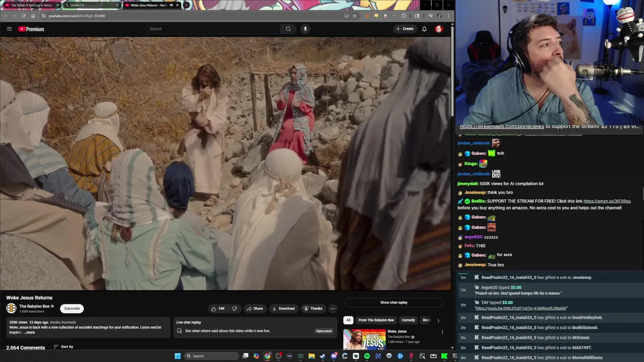This screenshot has height=362, width=644.
Task: Open Chrome from the taskbar
Action: [x=267, y=356]
